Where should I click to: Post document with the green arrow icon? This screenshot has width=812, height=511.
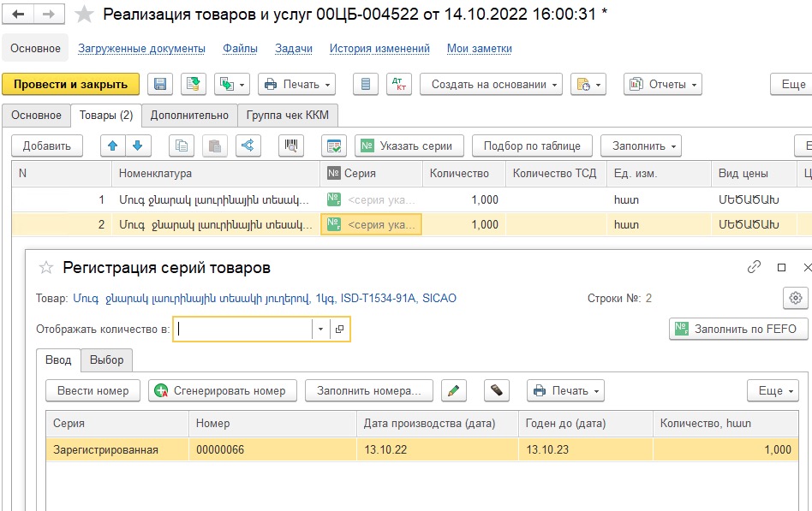[194, 85]
